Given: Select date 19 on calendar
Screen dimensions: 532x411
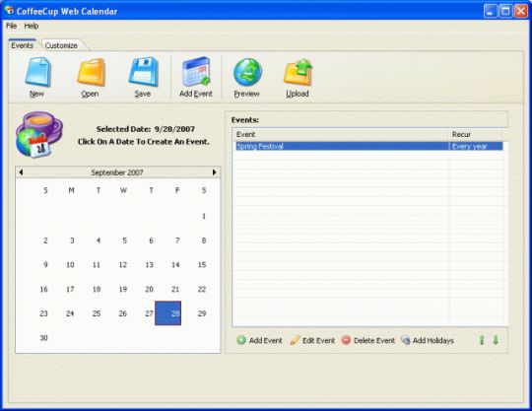Looking at the screenshot, I should [x=123, y=289].
